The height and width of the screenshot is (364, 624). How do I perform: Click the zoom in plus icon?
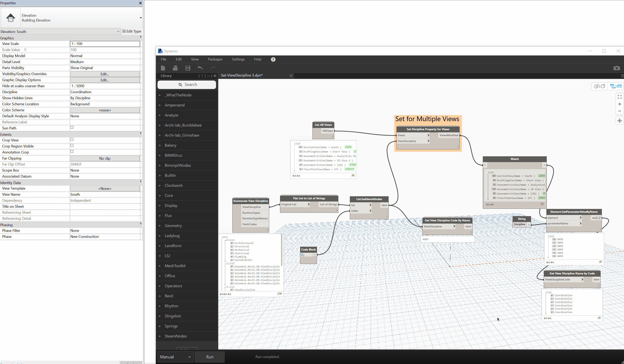[x=620, y=104]
